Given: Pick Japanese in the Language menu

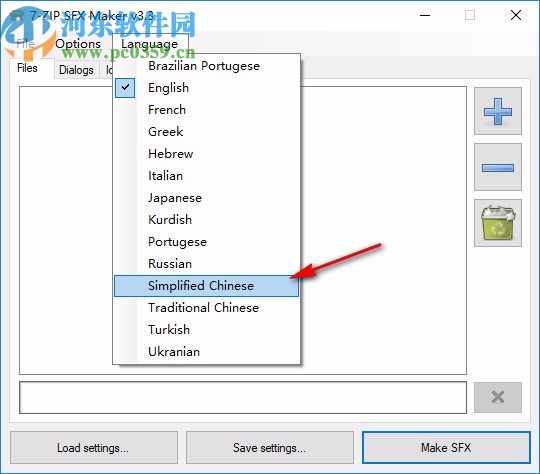Looking at the screenshot, I should tap(206, 198).
